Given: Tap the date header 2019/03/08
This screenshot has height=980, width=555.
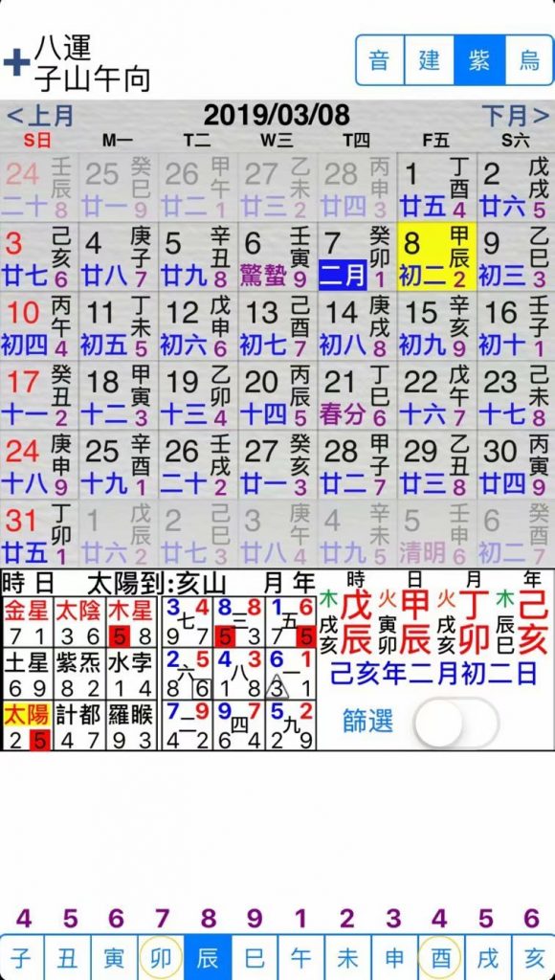Looking at the screenshot, I should point(277,116).
